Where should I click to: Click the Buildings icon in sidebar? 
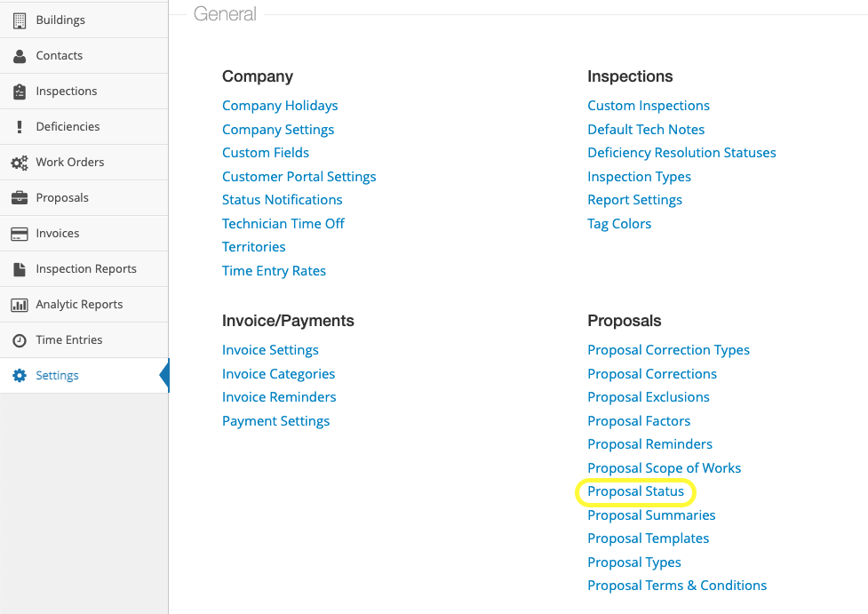point(20,20)
